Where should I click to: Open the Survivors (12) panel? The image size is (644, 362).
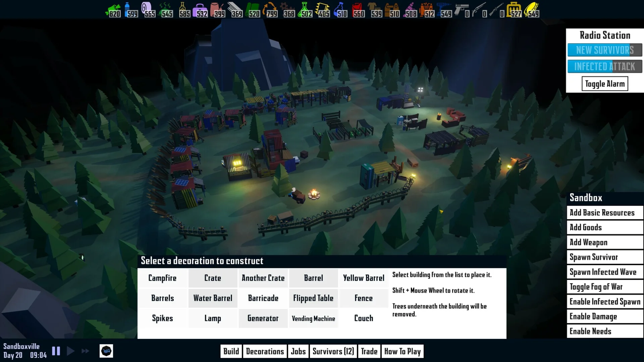(x=333, y=351)
